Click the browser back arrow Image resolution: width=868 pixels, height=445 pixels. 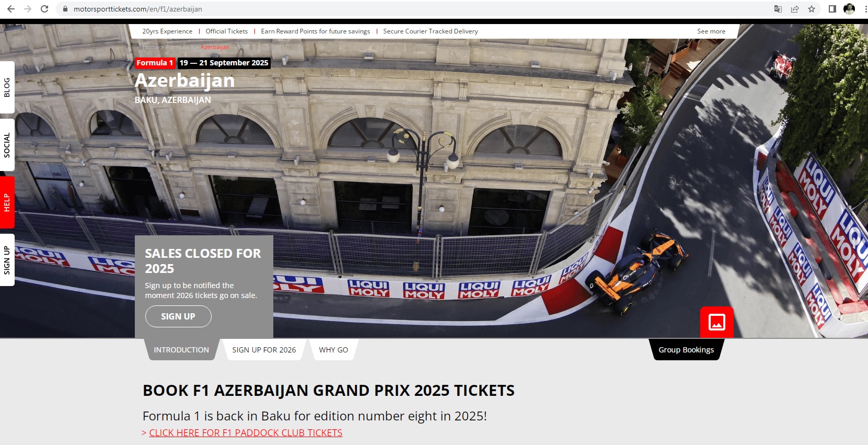coord(11,9)
